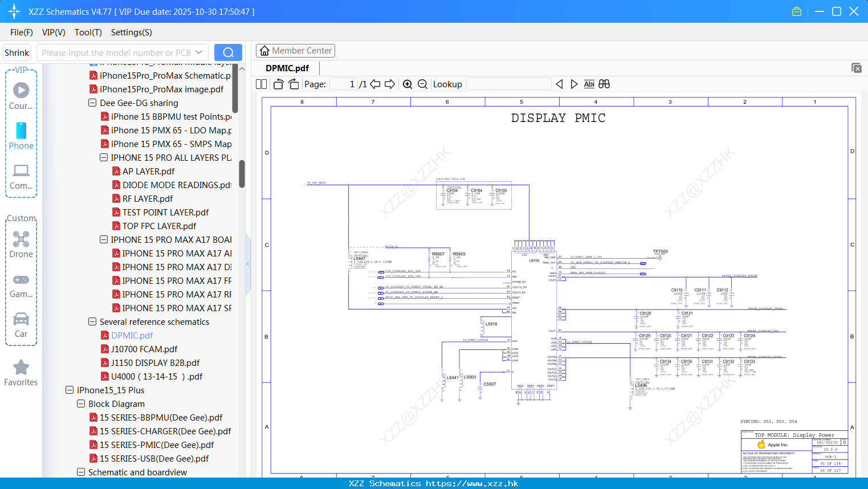Zoom in on the schematic
Viewport: 868px width, 489px height.
point(407,84)
